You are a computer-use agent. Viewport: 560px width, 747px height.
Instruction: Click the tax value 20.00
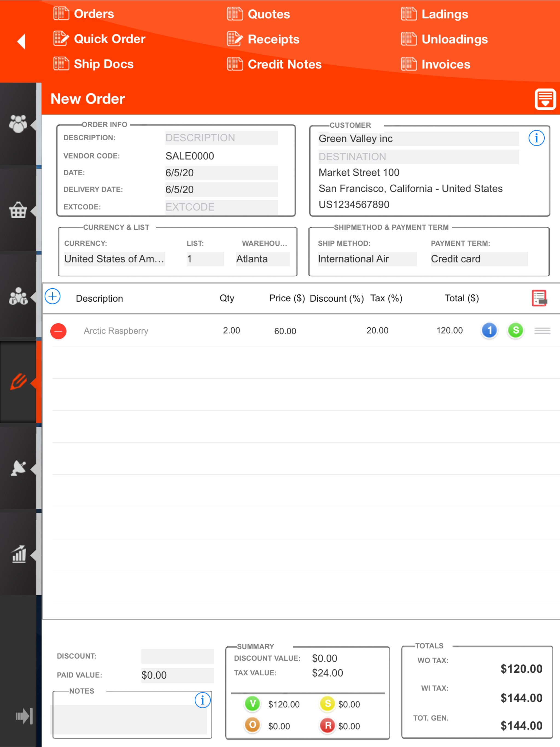point(377,331)
